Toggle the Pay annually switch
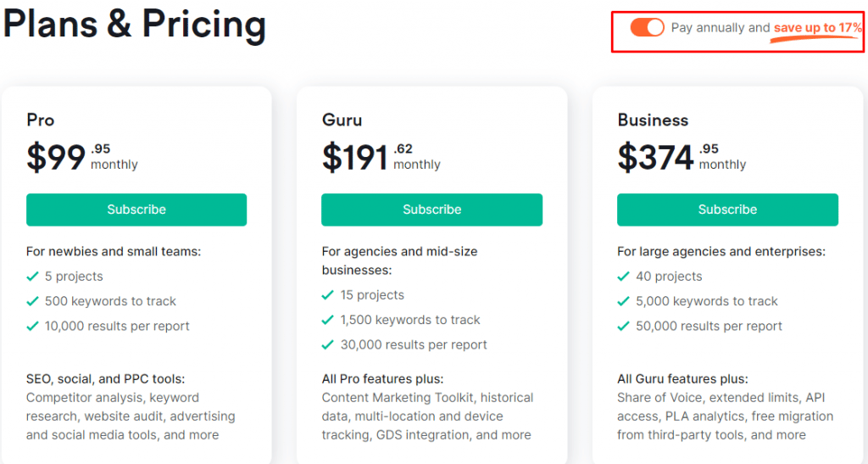The width and height of the screenshot is (868, 464). coord(647,28)
